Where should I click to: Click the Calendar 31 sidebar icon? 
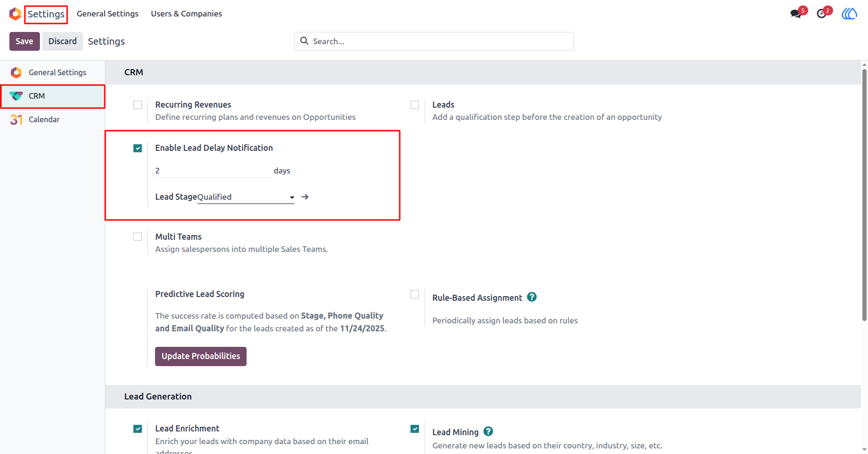pos(16,119)
